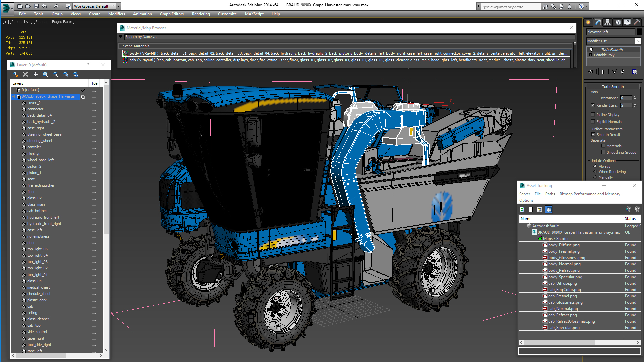Select When Rendering radio button
Viewport: 644px width, 362px height.
click(x=595, y=172)
